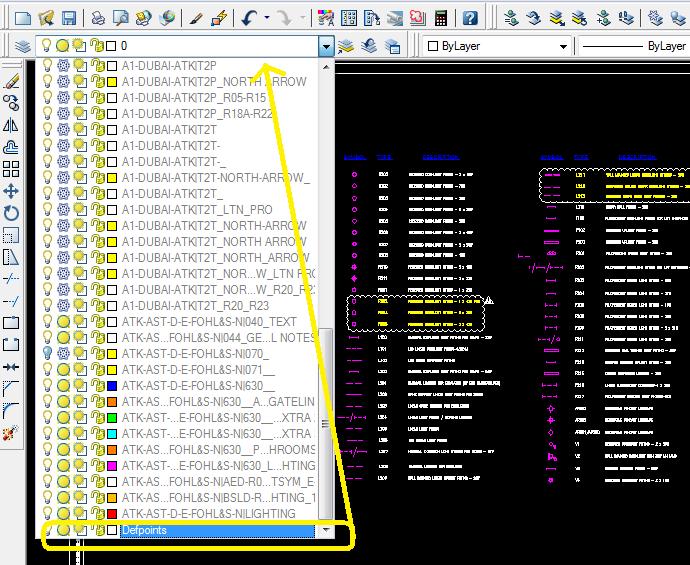Click the Plot printer icon
Image resolution: width=690 pixels, height=565 pixels.
pyautogui.click(x=98, y=18)
